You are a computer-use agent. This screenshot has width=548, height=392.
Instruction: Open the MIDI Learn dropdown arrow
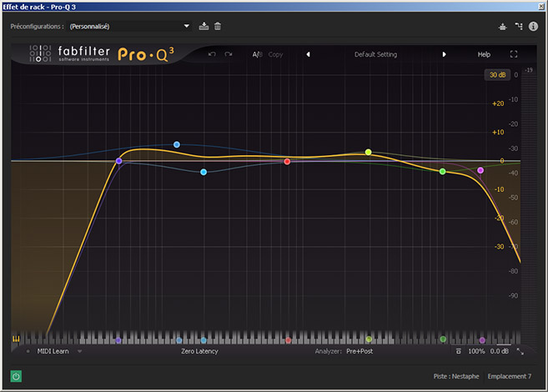[80, 351]
